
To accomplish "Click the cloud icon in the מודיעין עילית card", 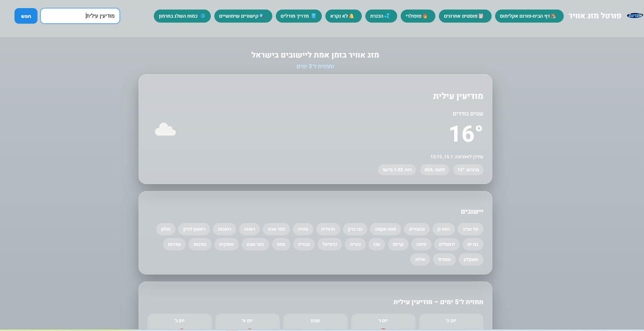I will (x=165, y=130).
